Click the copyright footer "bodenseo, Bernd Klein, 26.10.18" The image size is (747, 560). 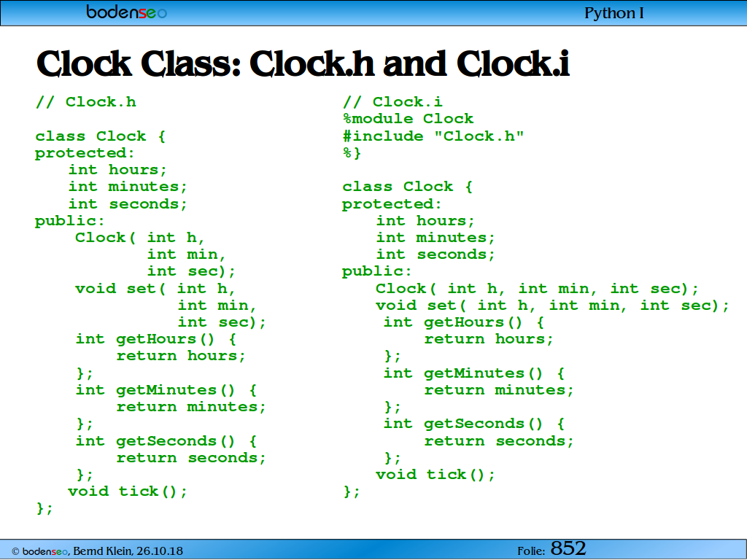[97, 551]
